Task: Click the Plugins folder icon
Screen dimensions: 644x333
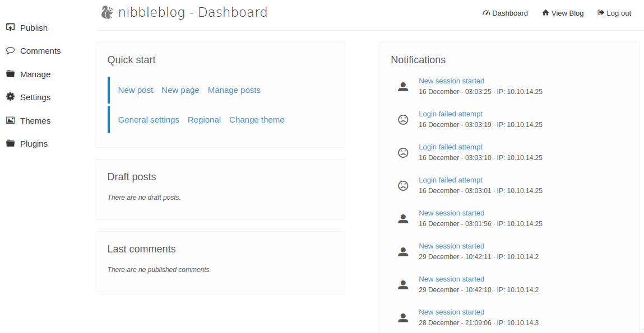Action: click(x=10, y=143)
